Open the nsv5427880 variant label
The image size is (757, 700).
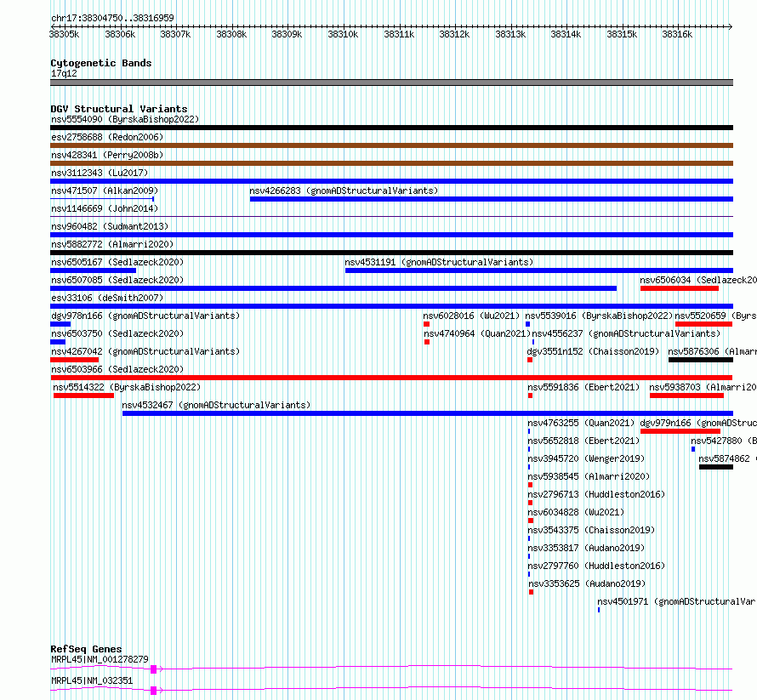[723, 441]
